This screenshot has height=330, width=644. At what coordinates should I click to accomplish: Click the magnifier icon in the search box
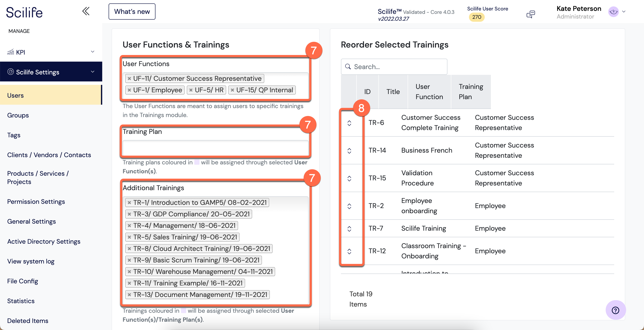click(348, 67)
